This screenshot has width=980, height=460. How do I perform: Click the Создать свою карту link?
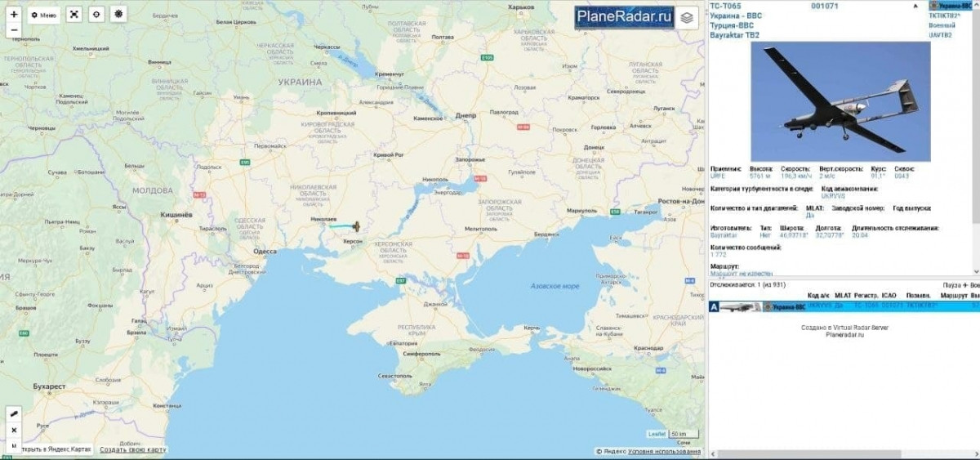[132, 450]
